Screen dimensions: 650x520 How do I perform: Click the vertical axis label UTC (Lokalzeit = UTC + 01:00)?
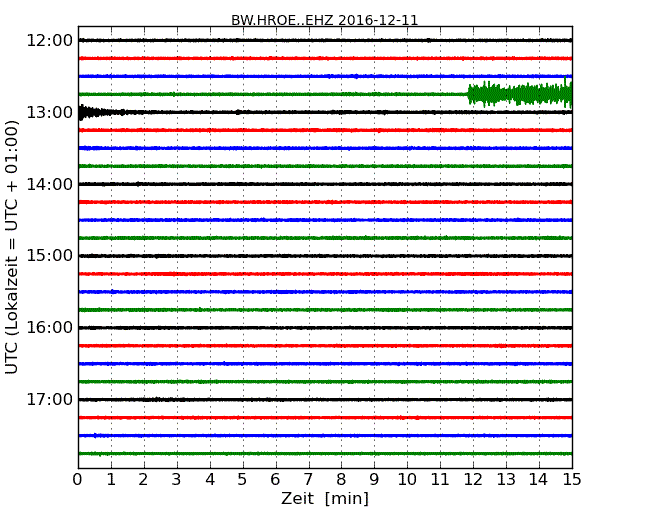[x=12, y=247]
